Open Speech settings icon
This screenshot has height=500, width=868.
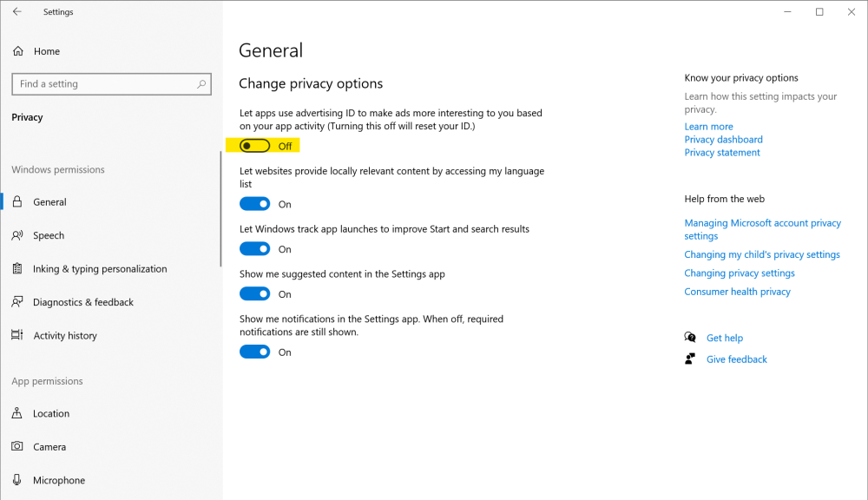[x=17, y=235]
